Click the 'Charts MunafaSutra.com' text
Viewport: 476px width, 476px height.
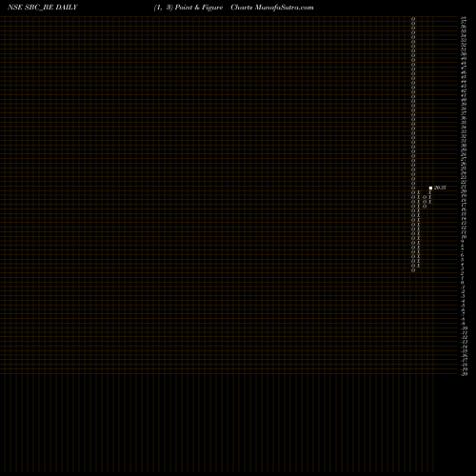[272, 8]
